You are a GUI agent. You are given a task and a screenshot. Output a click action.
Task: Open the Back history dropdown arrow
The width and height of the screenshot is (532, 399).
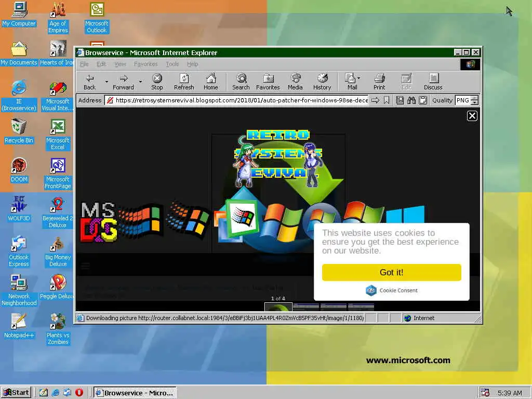pyautogui.click(x=107, y=82)
